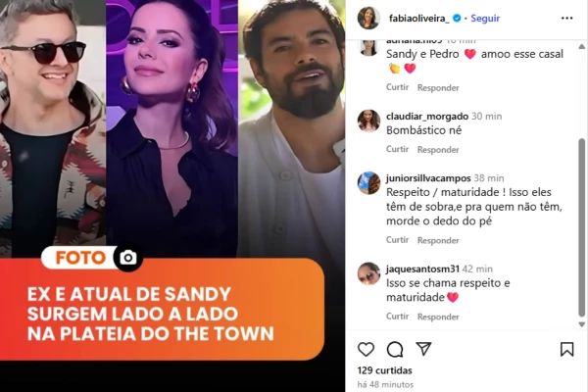Save the post with the bookmark icon
Viewport: 588px width, 392px height.
click(x=566, y=349)
